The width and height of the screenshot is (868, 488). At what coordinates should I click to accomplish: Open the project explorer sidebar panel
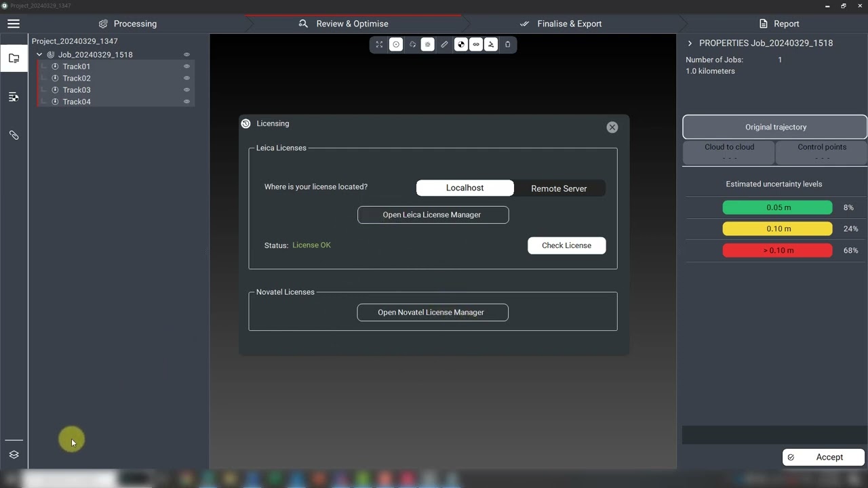coord(14,58)
